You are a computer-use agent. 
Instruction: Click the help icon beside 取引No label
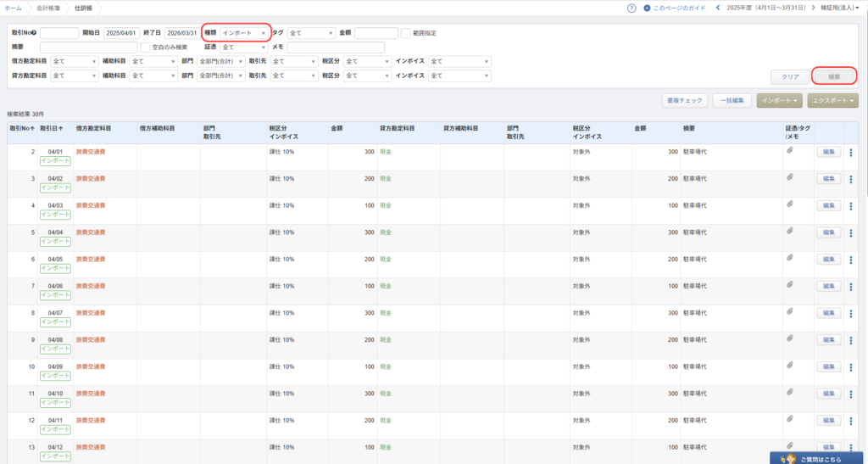[34, 33]
